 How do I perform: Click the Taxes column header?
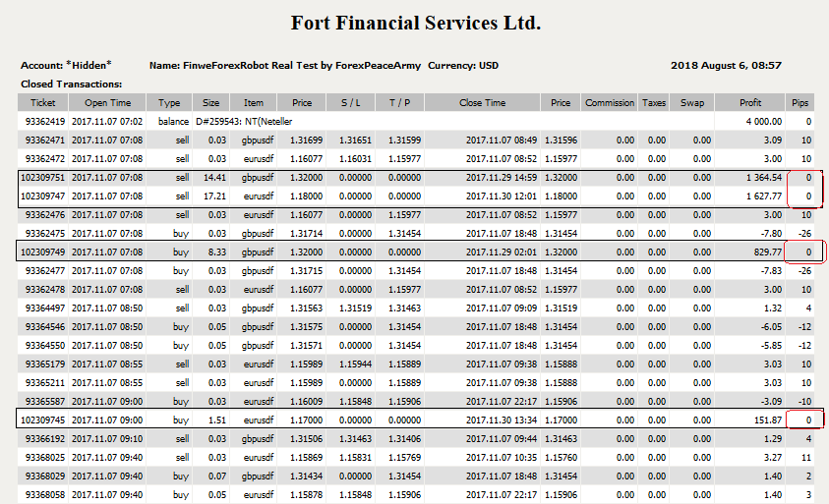[x=654, y=103]
